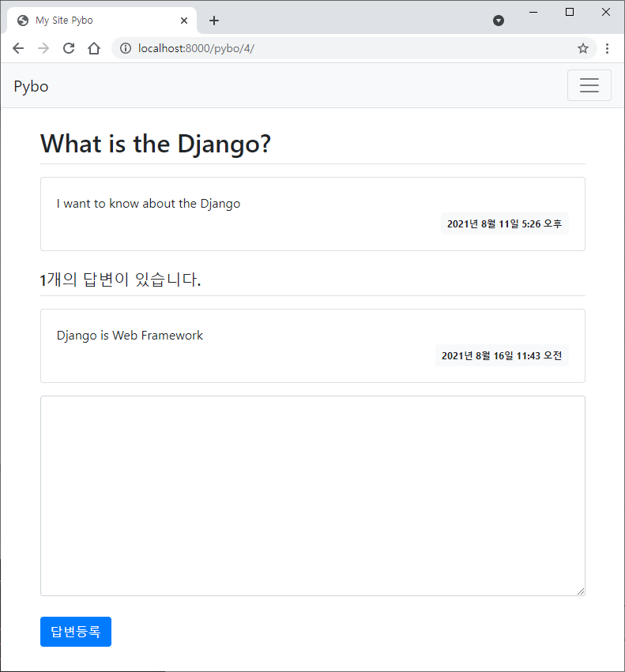Open the Pybo brand link
625x672 pixels.
pos(31,86)
